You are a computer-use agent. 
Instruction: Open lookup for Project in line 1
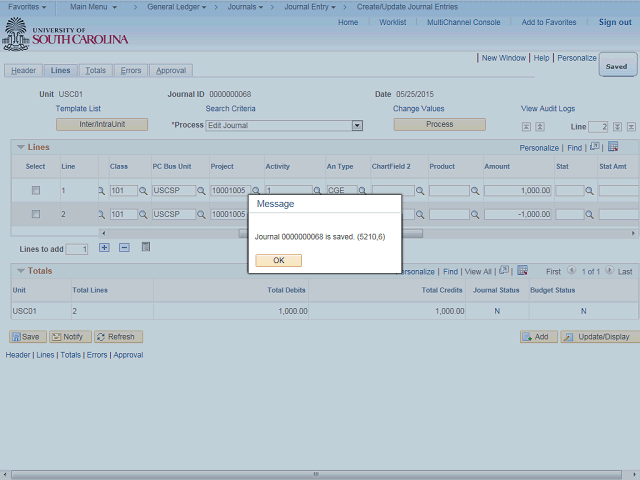click(x=256, y=191)
